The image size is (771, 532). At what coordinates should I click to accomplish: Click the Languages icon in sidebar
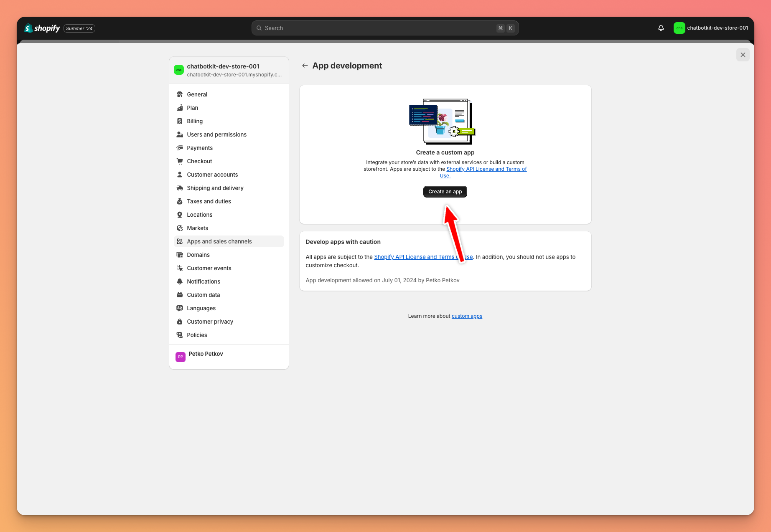180,308
